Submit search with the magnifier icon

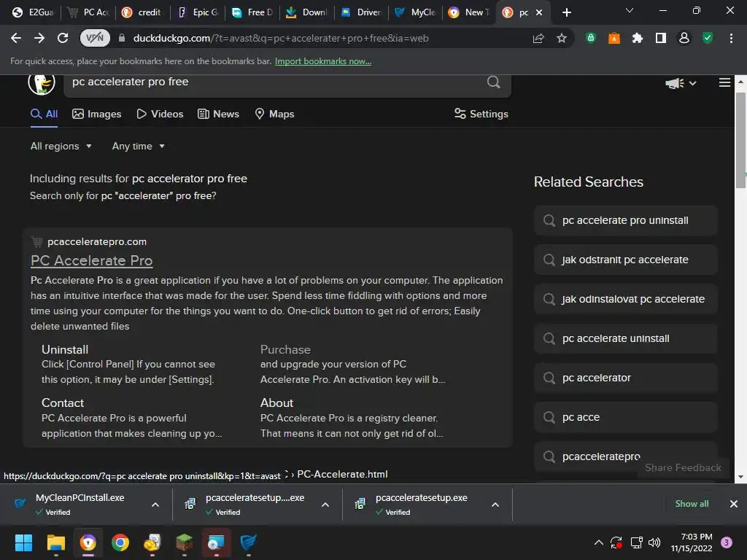(x=494, y=82)
